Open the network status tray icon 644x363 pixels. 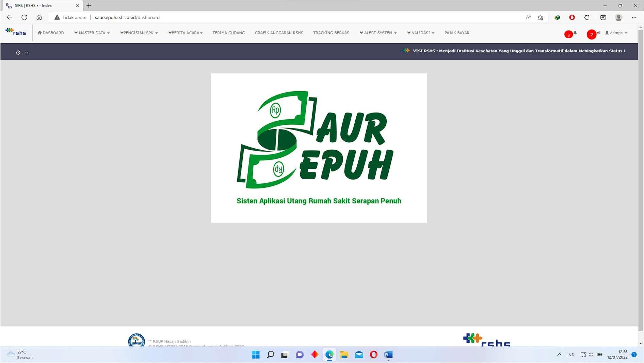(583, 355)
